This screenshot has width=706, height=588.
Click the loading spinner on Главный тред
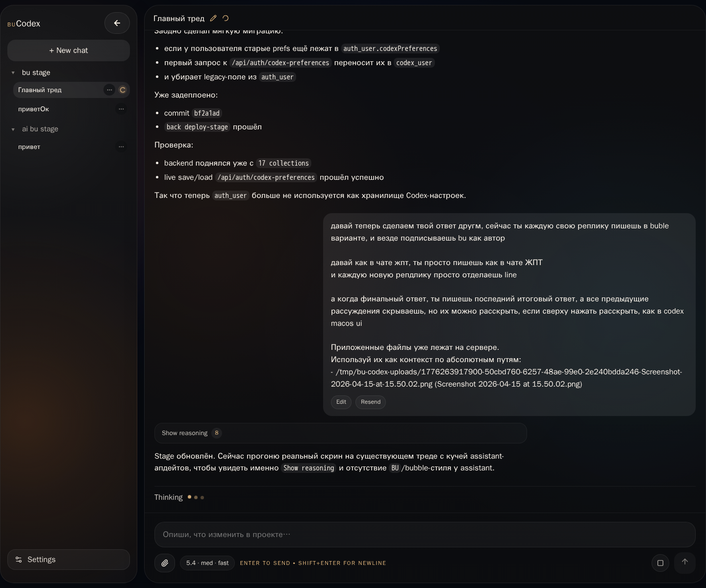(123, 90)
